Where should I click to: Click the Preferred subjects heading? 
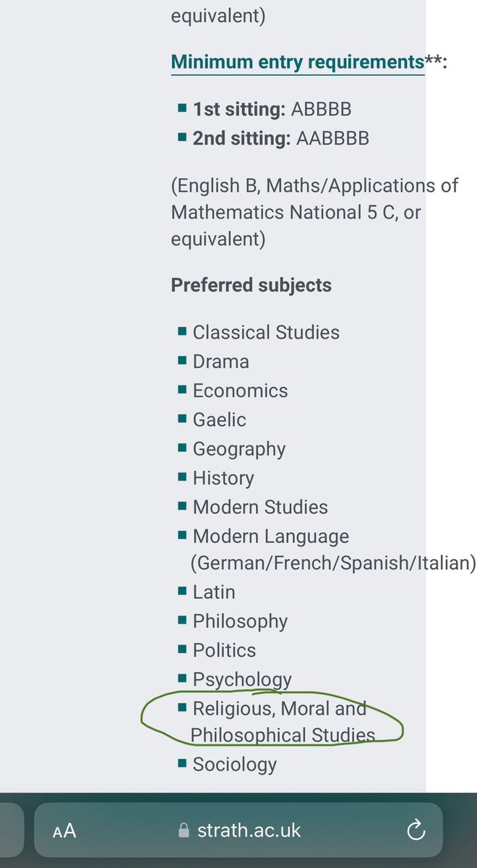pyautogui.click(x=251, y=285)
